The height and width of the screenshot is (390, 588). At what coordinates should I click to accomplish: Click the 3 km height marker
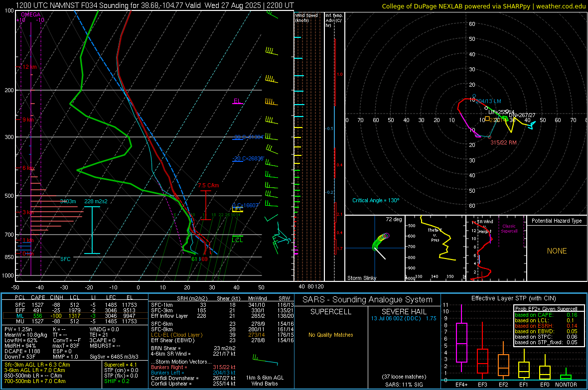(27, 212)
